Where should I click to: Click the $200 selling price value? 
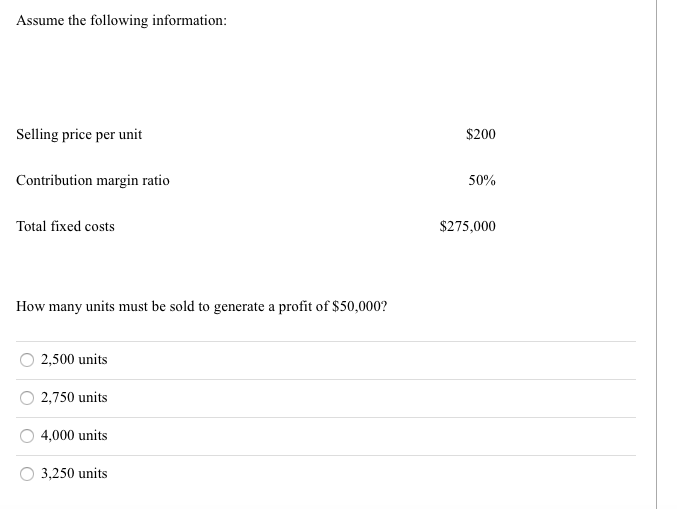pyautogui.click(x=481, y=134)
